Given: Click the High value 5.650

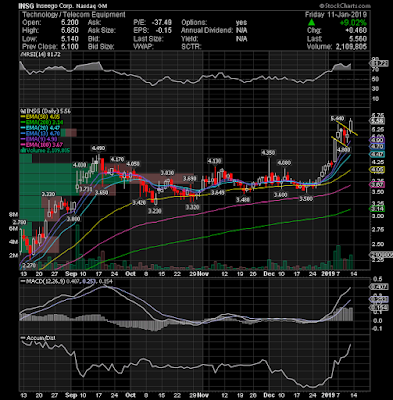Looking at the screenshot, I should click(69, 31).
